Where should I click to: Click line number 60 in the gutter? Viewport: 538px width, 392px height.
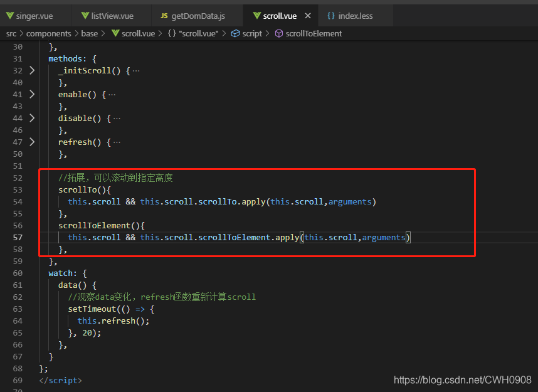point(18,273)
